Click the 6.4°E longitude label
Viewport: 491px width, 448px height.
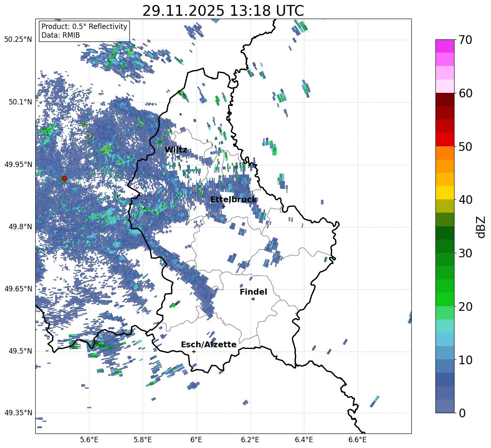pos(304,440)
